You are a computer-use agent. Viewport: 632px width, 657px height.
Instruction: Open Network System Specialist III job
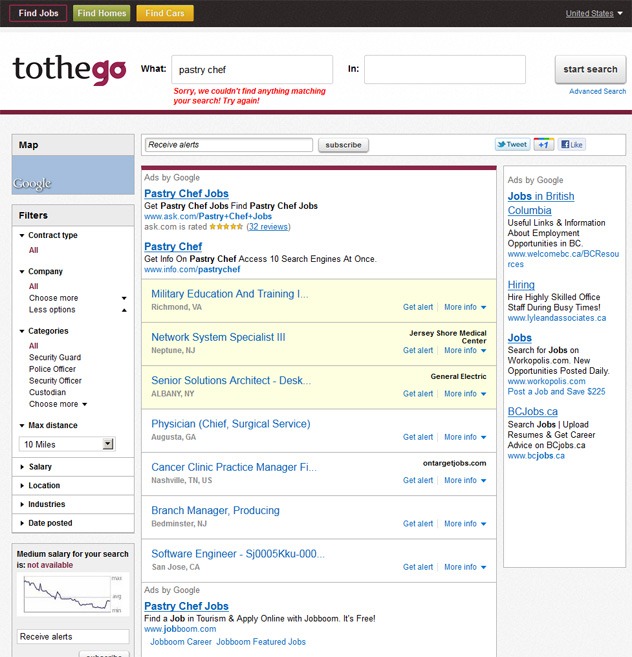218,337
